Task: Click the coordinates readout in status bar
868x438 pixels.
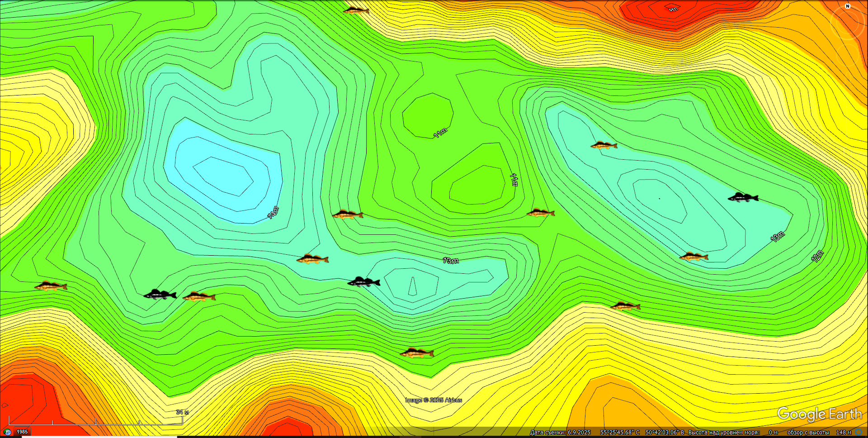Action: 642,433
